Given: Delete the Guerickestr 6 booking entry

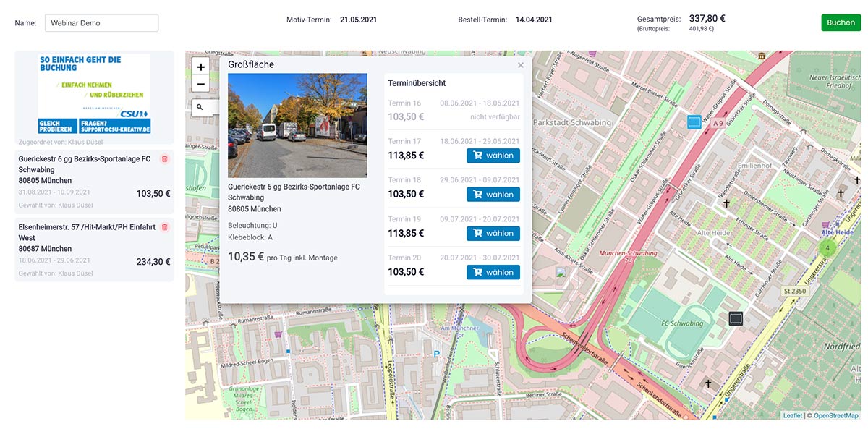Looking at the screenshot, I should coord(164,159).
